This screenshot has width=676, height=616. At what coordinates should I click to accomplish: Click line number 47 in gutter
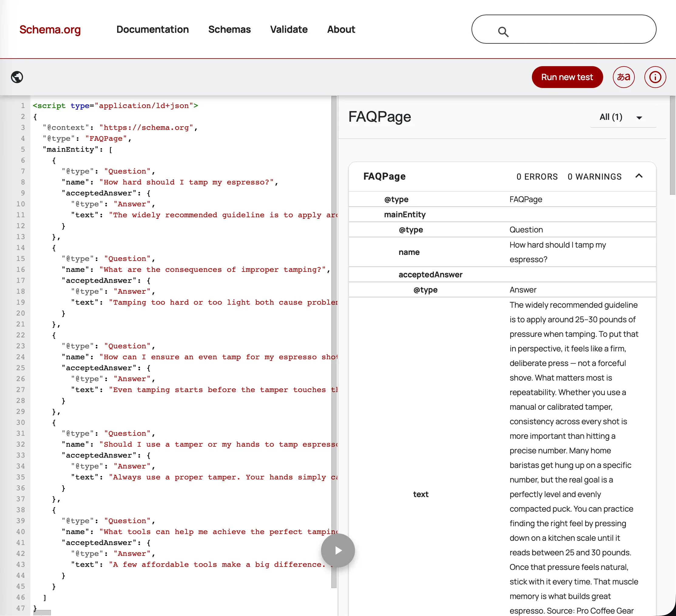point(20,608)
